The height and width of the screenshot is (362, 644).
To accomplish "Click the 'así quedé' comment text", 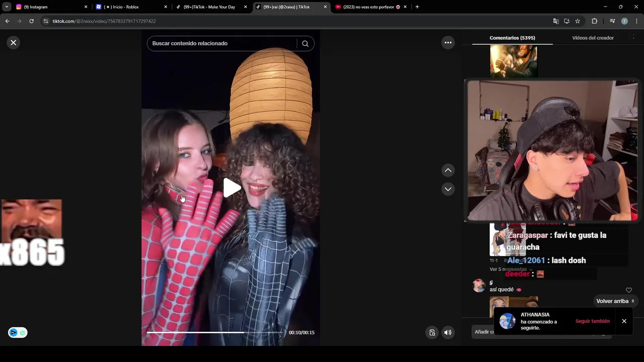I will [506, 290].
